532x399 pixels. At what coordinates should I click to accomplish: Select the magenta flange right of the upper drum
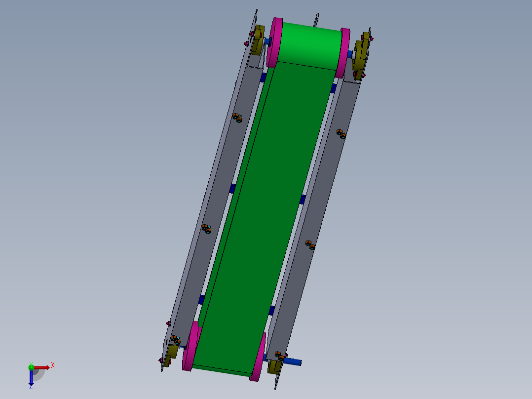pos(343,53)
